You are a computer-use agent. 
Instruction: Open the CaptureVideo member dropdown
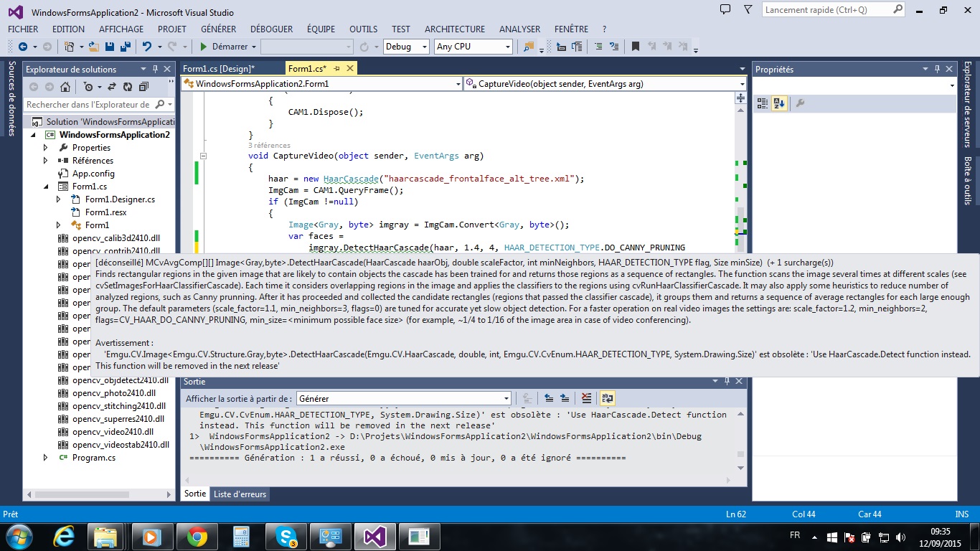point(743,84)
